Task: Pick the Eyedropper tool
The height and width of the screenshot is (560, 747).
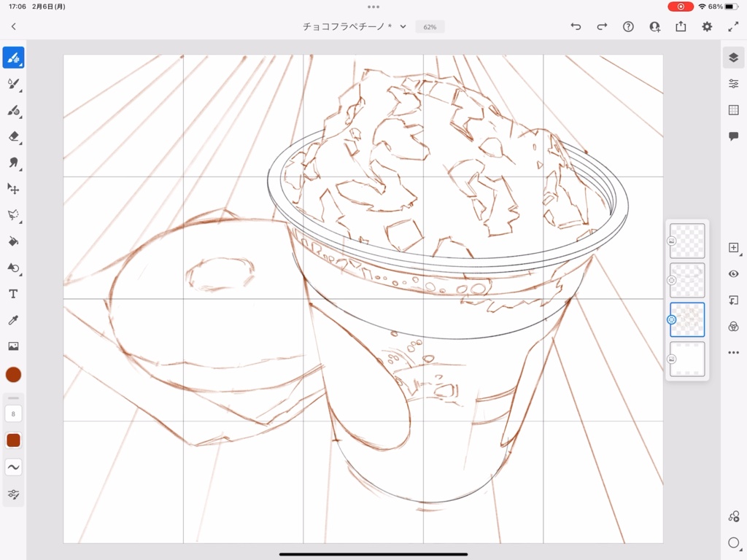Action: [x=13, y=320]
